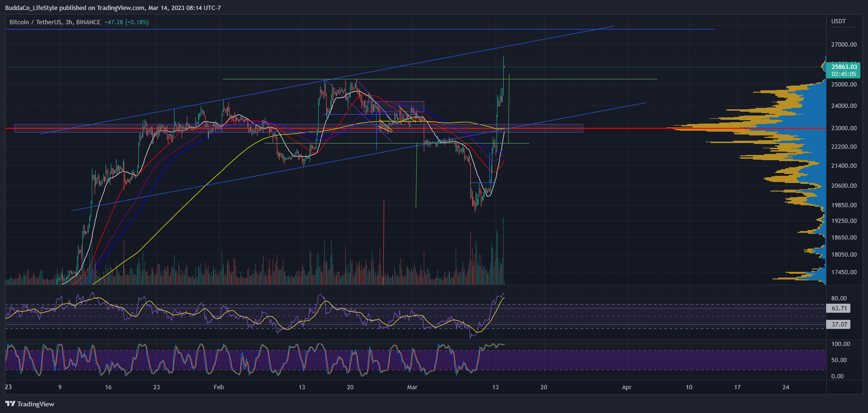
Task: Click the 24 date label at the time axis end
Action: coord(786,387)
